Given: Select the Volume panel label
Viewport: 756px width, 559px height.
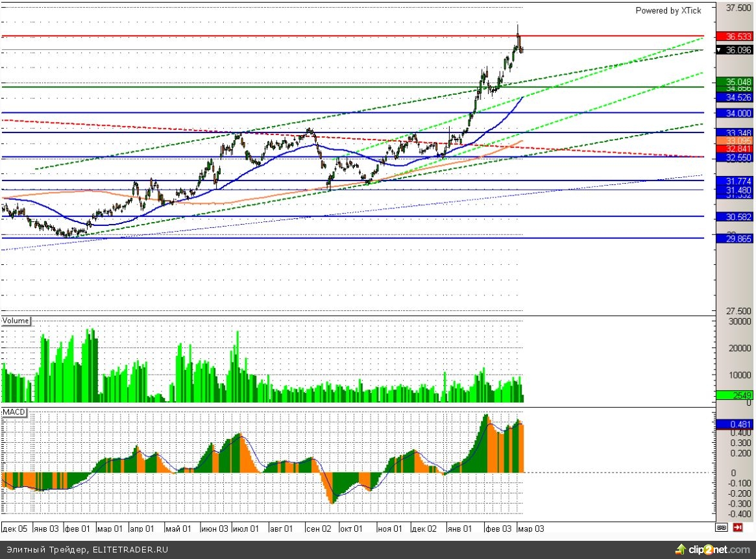Looking at the screenshot, I should tap(16, 321).
